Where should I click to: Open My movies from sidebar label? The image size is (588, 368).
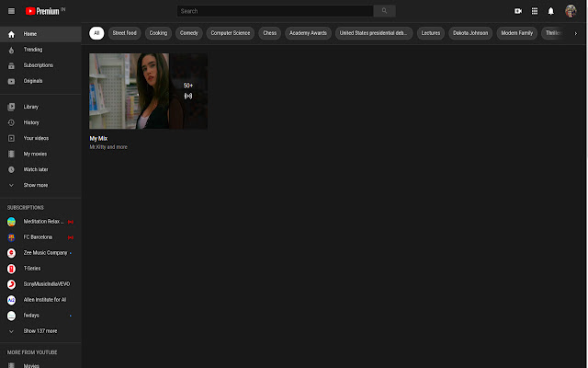pos(35,154)
